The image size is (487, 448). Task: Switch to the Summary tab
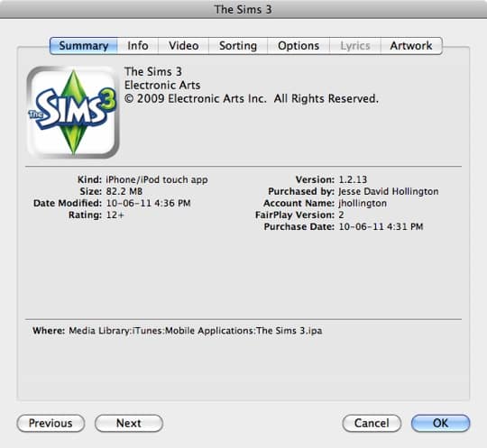pos(84,46)
